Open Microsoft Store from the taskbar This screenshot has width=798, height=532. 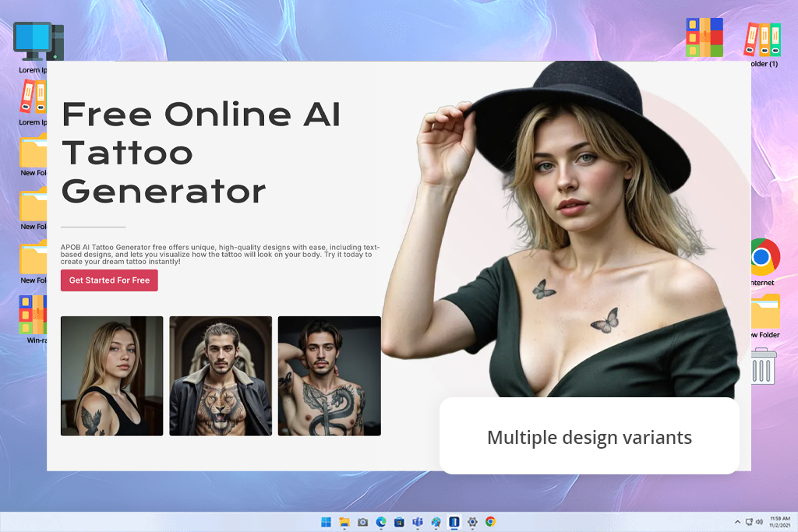tap(400, 522)
